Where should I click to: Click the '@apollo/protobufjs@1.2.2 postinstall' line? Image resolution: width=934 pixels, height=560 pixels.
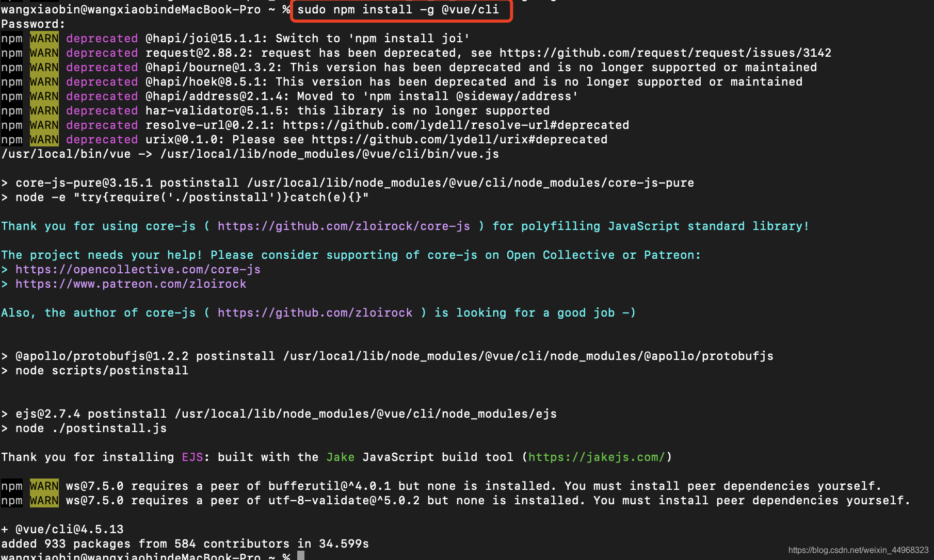point(387,356)
